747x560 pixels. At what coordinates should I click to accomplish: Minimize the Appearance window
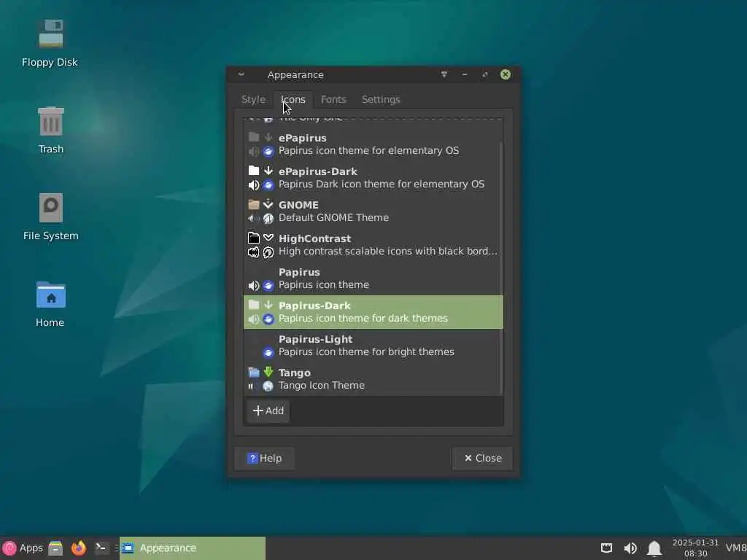[465, 74]
